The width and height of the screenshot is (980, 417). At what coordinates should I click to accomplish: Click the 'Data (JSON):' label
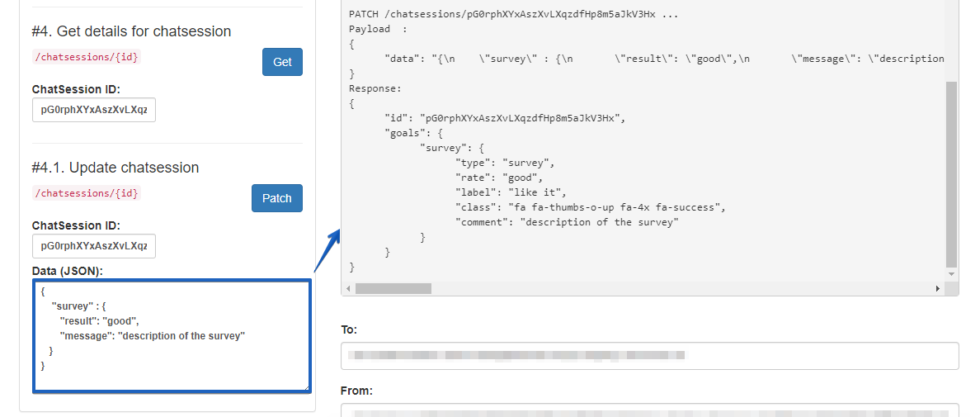pos(68,271)
